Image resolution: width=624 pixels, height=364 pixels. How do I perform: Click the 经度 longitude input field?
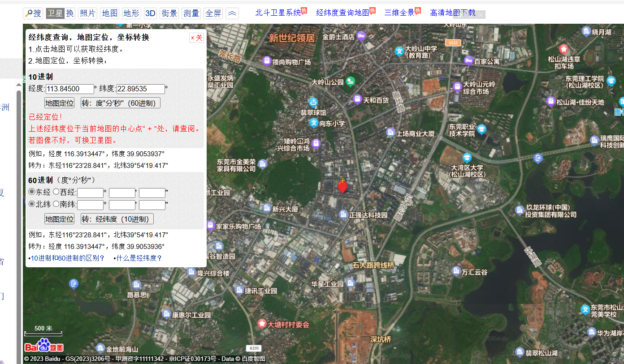(70, 89)
